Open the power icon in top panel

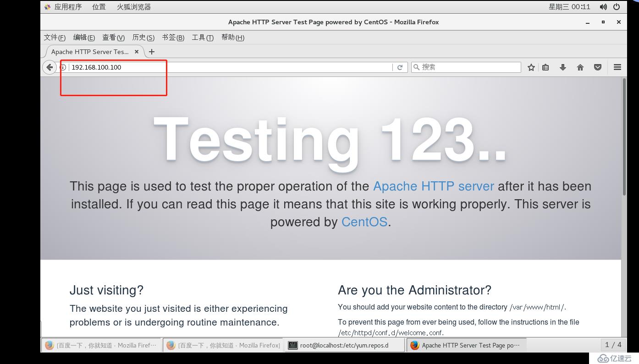click(x=617, y=7)
